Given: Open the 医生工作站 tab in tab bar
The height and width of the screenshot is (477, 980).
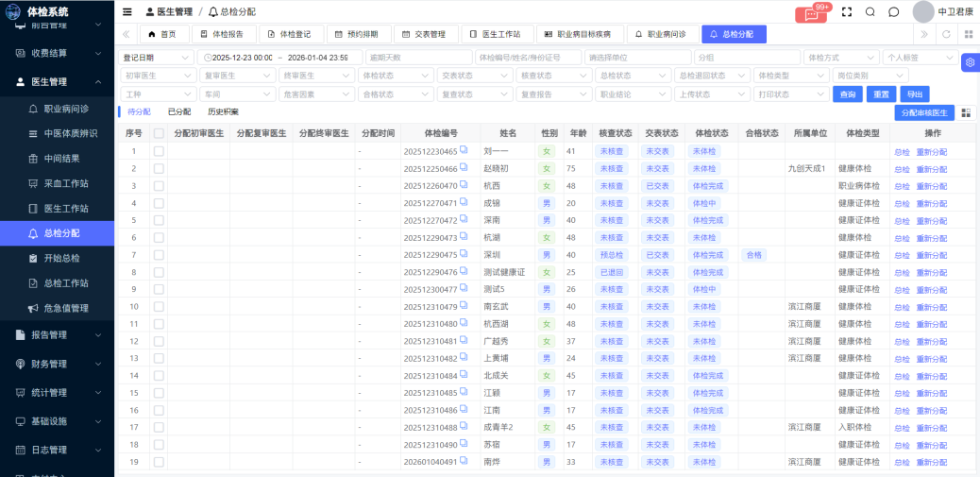Looking at the screenshot, I should pyautogui.click(x=496, y=34).
